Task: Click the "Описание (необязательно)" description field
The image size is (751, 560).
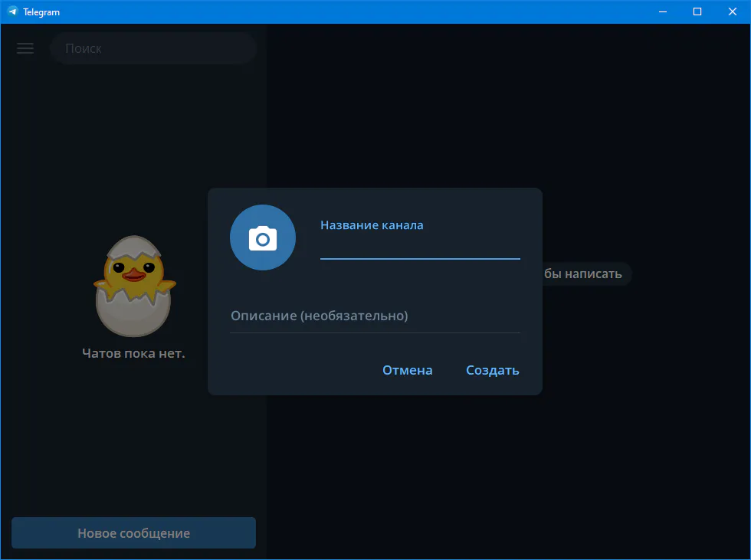Action: pos(375,316)
